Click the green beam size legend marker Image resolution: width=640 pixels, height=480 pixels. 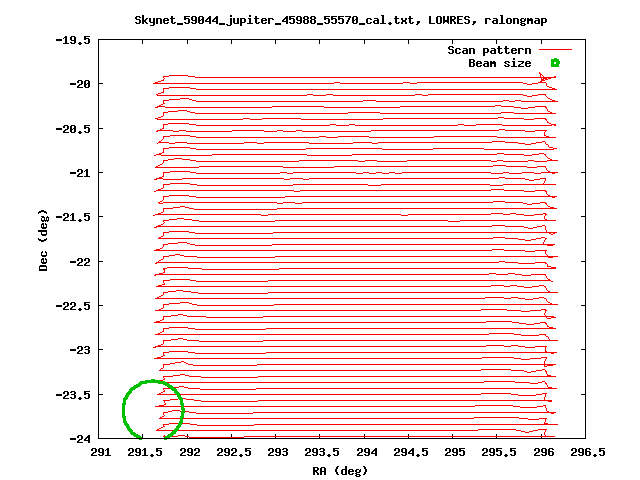click(x=555, y=63)
